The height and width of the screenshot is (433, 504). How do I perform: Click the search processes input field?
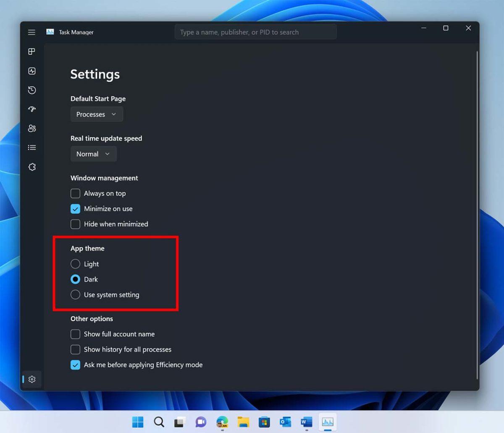coord(255,32)
